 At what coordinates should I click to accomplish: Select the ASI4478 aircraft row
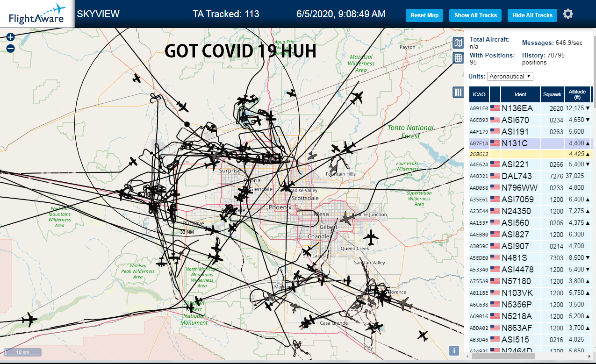coord(531,270)
